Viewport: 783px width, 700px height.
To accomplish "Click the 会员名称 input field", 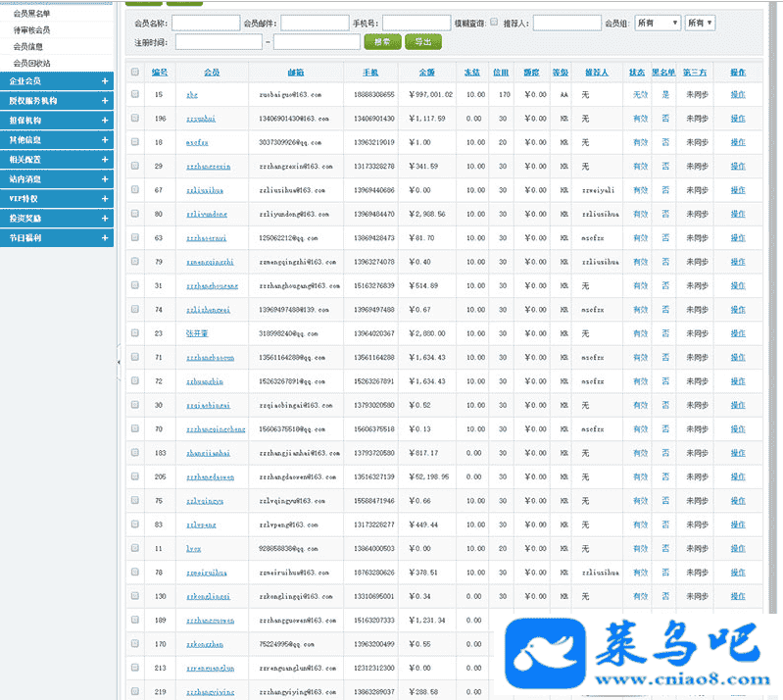I will pos(206,23).
